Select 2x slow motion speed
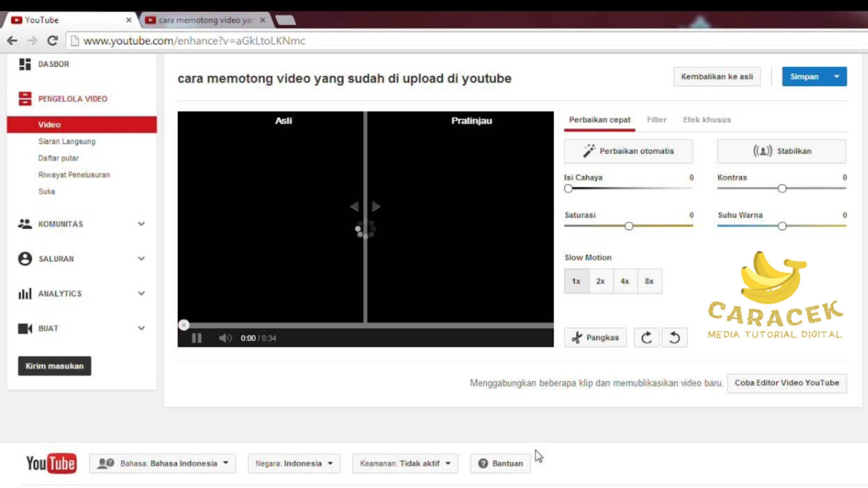This screenshot has width=868, height=488. click(600, 281)
